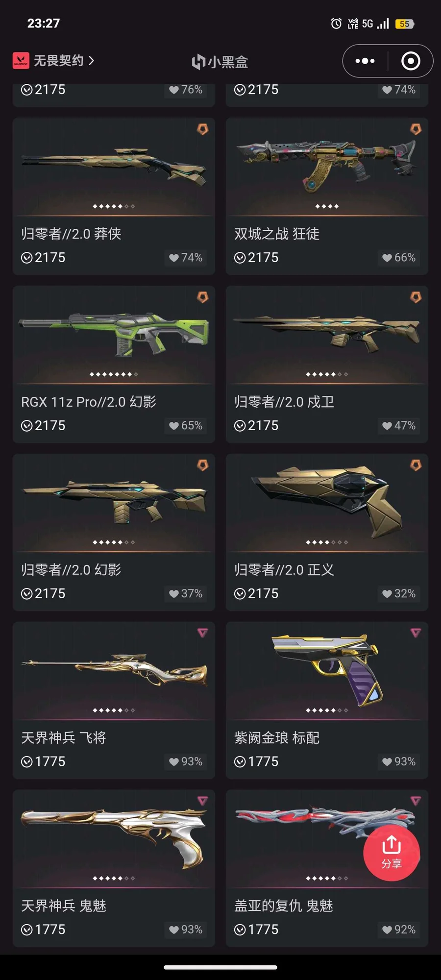The width and height of the screenshot is (441, 980).
Task: View the 紫阙金琅 标配 pistol image
Action: pyautogui.click(x=327, y=669)
